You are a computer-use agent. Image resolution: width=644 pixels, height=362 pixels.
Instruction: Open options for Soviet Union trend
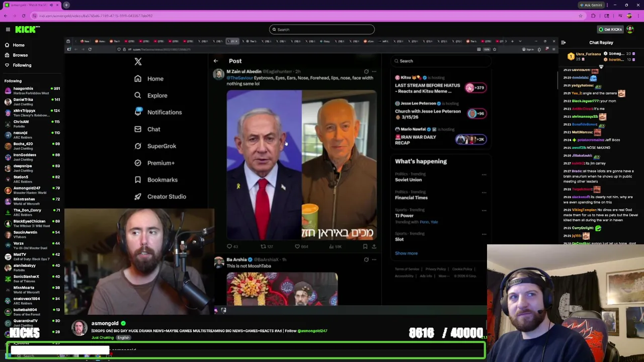coord(484,174)
